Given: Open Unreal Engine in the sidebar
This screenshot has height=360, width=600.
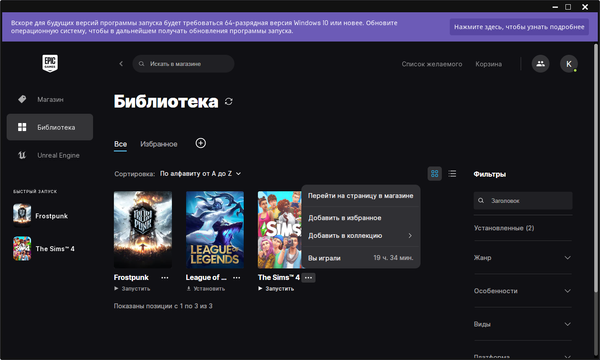Looking at the screenshot, I should [50, 155].
